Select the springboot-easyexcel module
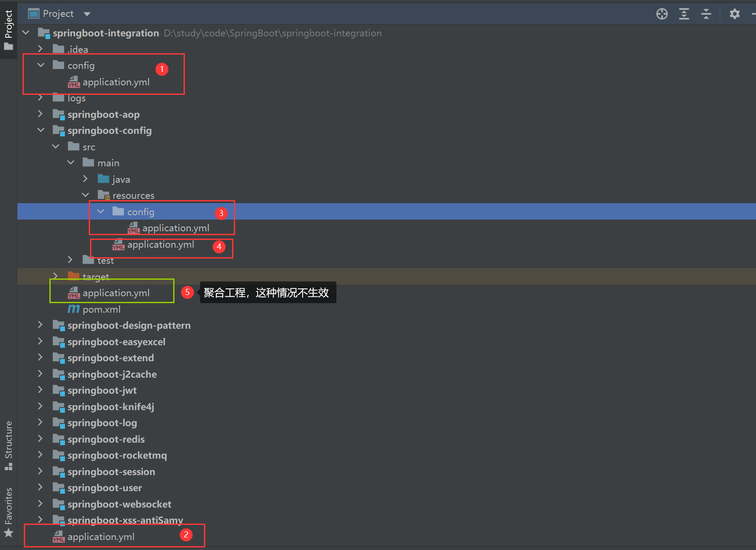Viewport: 756px width, 550px height. pyautogui.click(x=116, y=342)
